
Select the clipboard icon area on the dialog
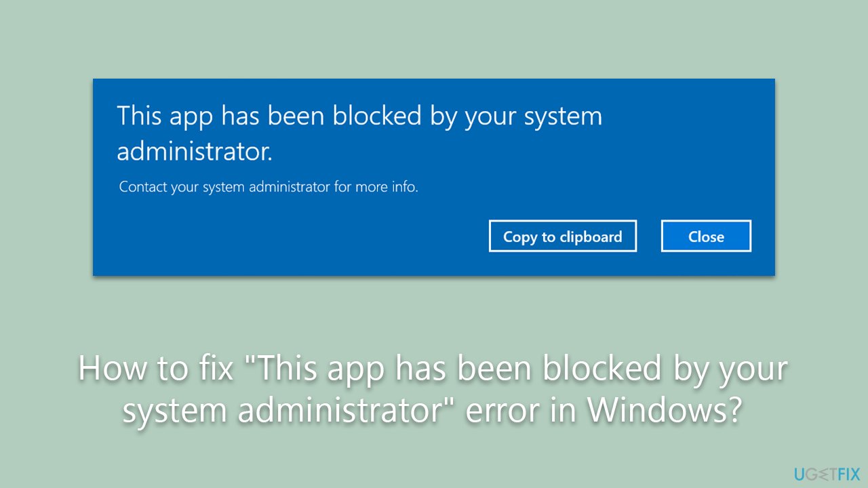[x=562, y=236]
